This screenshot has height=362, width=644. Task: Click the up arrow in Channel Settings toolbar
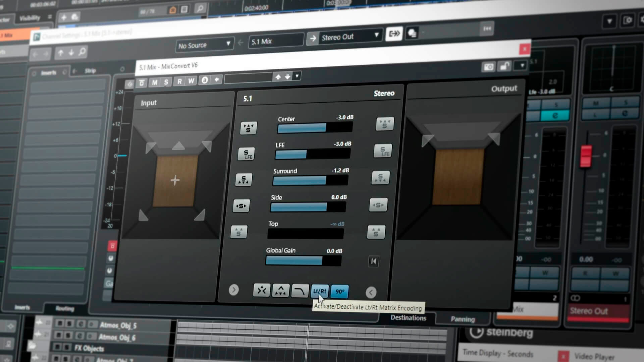60,53
